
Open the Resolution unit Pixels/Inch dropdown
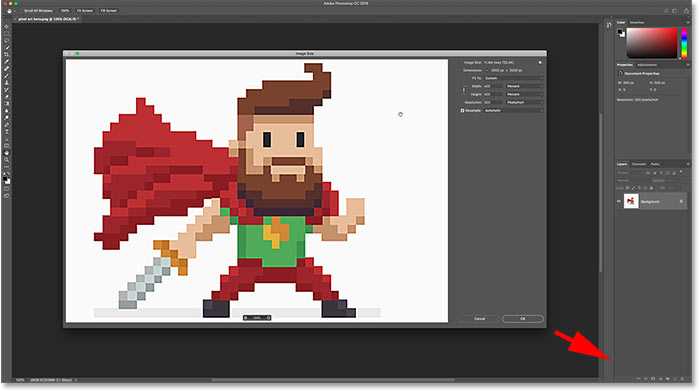(x=525, y=102)
